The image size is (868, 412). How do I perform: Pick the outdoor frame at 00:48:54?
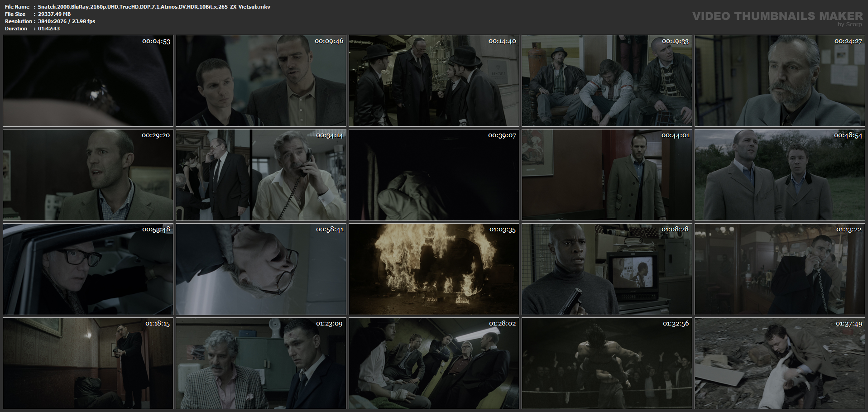click(x=780, y=175)
